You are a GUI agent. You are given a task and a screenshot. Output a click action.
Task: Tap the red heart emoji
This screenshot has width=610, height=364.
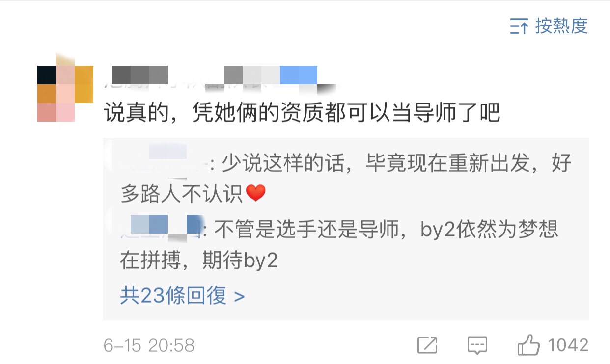click(x=255, y=193)
